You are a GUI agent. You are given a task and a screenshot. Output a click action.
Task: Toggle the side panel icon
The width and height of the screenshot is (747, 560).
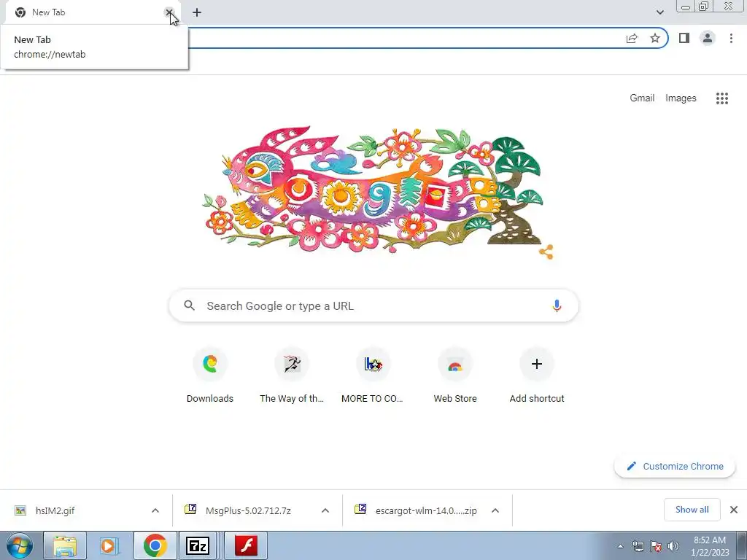[684, 38]
